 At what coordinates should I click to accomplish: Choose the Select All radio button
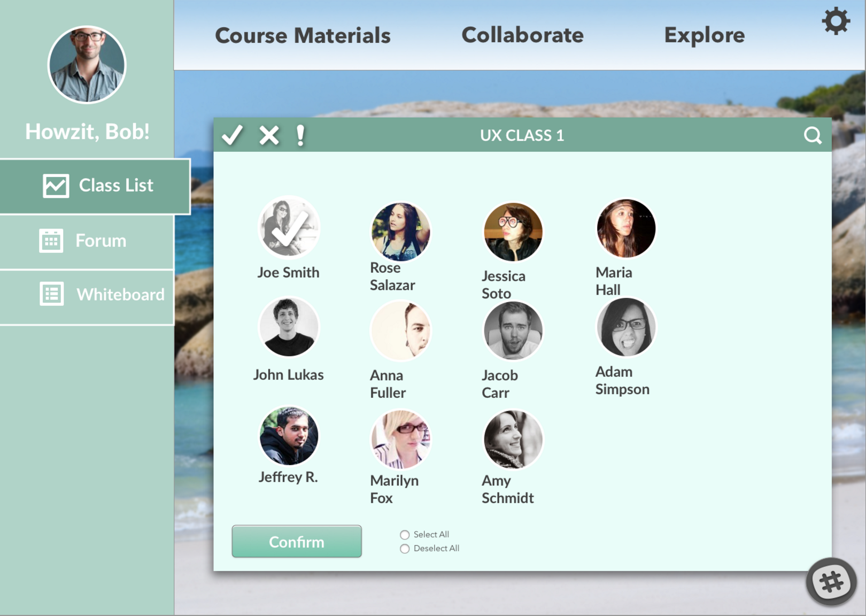405,535
